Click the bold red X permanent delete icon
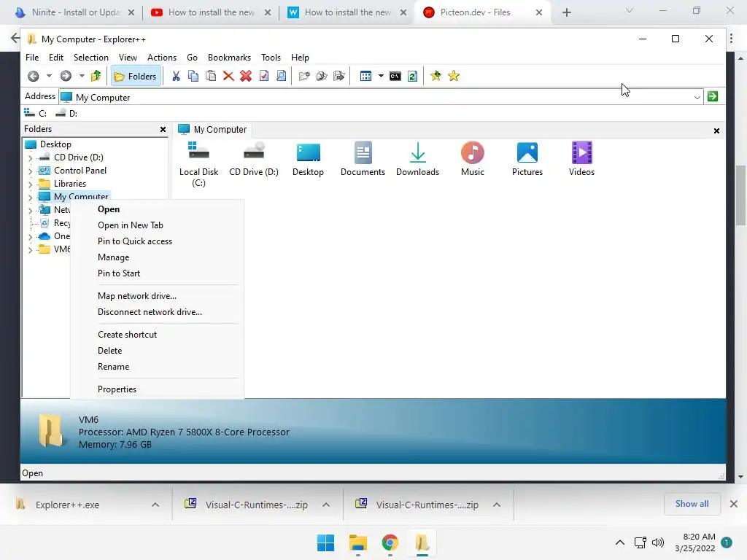The image size is (747, 560). [246, 76]
